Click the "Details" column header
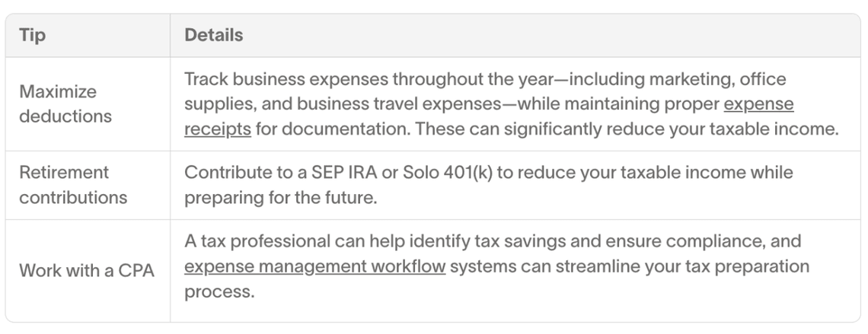This screenshot has height=334, width=868. [214, 36]
